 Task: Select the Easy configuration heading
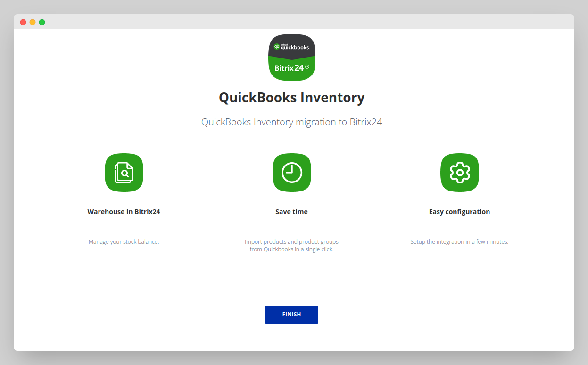coord(459,212)
